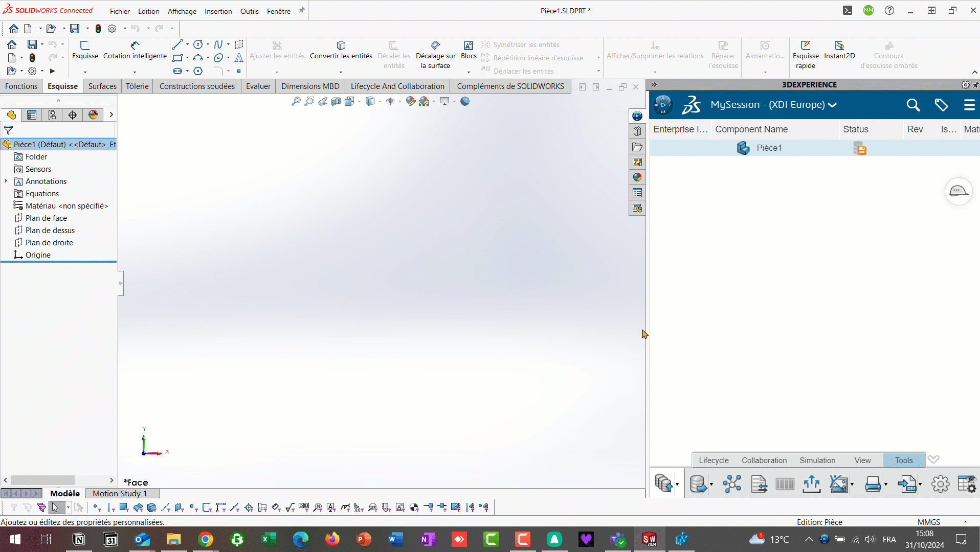Open the 3DEXPERIENCE compass icon

663,105
